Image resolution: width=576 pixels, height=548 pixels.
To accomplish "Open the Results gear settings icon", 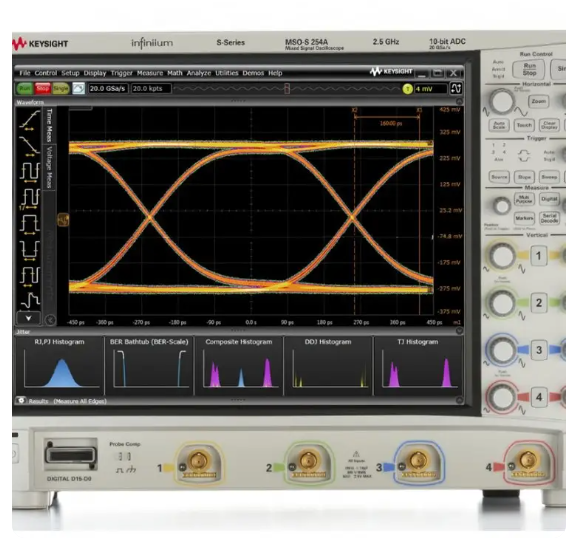I will point(21,400).
